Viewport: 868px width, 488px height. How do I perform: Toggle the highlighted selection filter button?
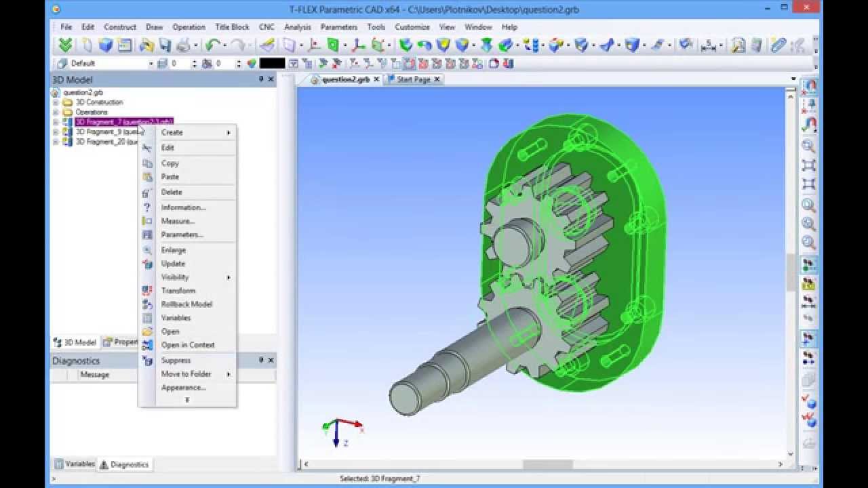pyautogui.click(x=409, y=63)
